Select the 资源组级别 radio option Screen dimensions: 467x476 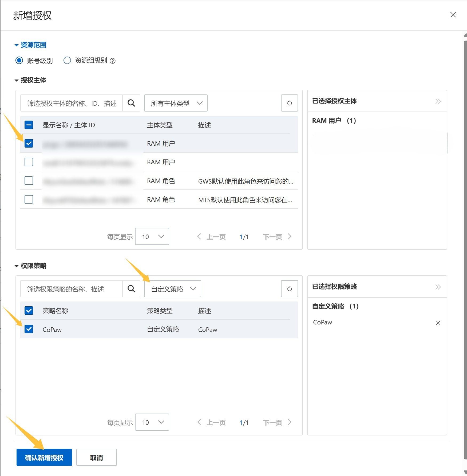click(x=67, y=61)
